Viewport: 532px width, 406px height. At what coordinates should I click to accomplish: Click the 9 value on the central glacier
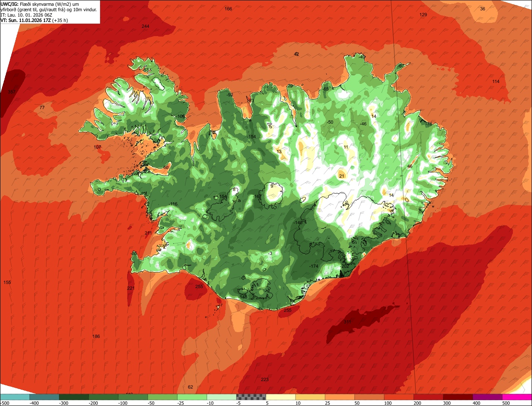[272, 186]
